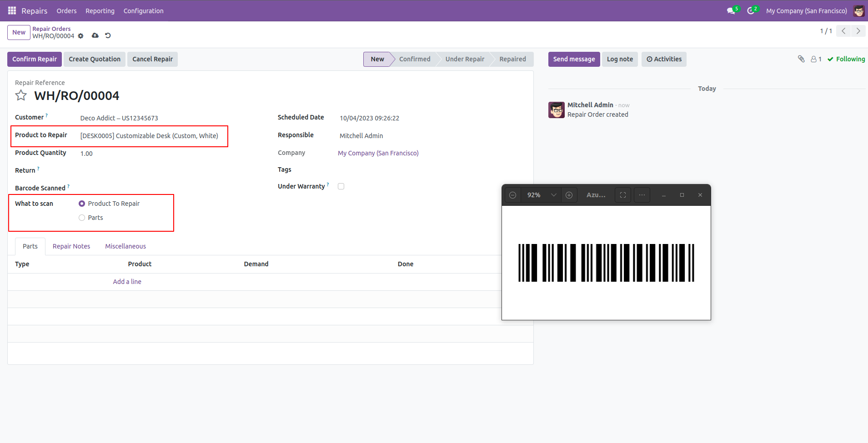Click Mitchell Admin avatar in chatter
This screenshot has height=443, width=868.
point(557,110)
